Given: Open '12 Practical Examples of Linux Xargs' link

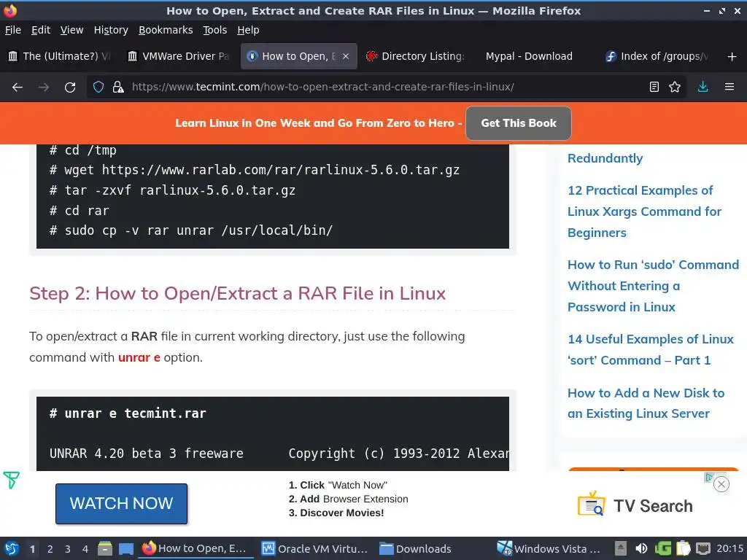Looking at the screenshot, I should coord(644,211).
